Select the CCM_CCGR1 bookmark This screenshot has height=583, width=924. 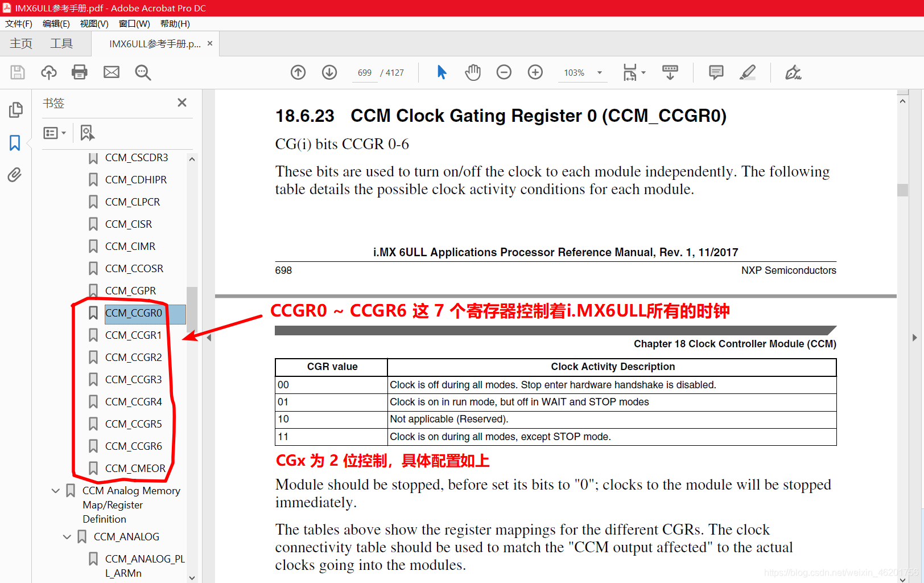(x=134, y=335)
